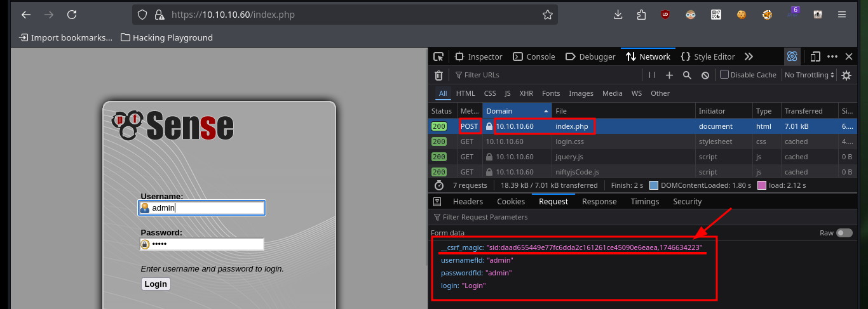Clear the network log with trash icon

(x=438, y=75)
